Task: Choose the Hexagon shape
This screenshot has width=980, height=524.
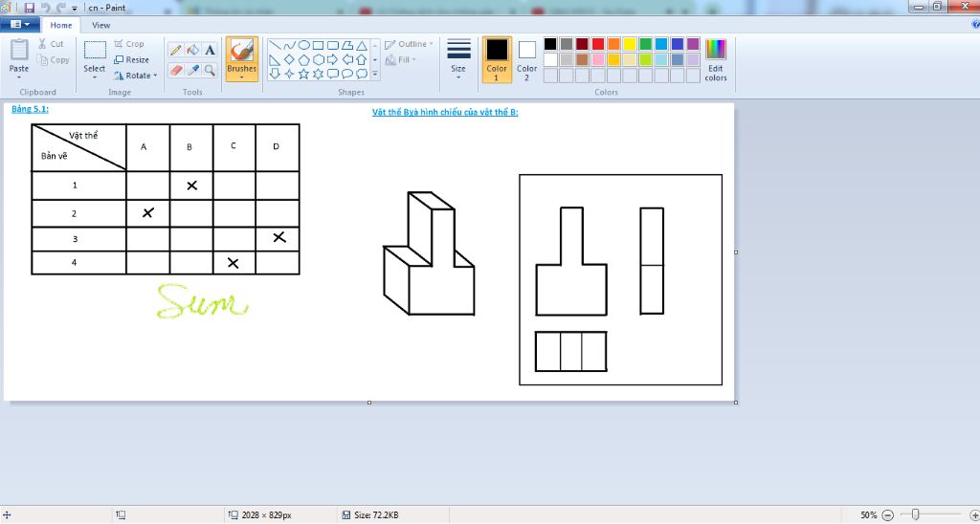Action: coord(318,60)
